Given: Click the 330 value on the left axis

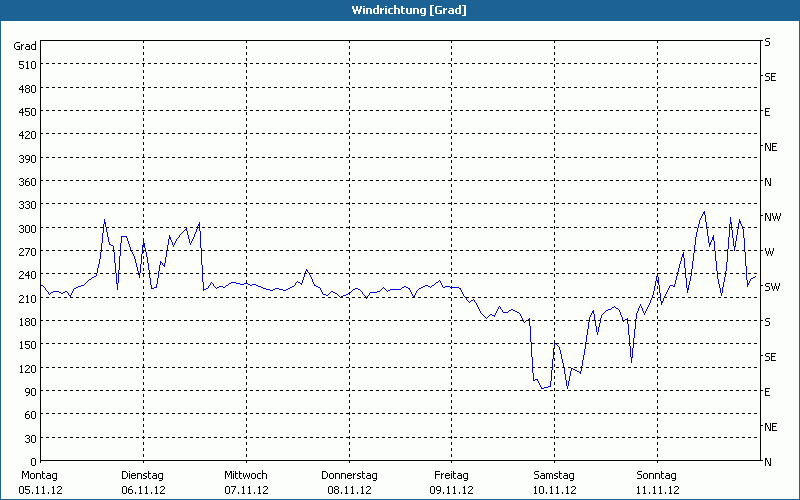Looking at the screenshot, I should tap(28, 205).
